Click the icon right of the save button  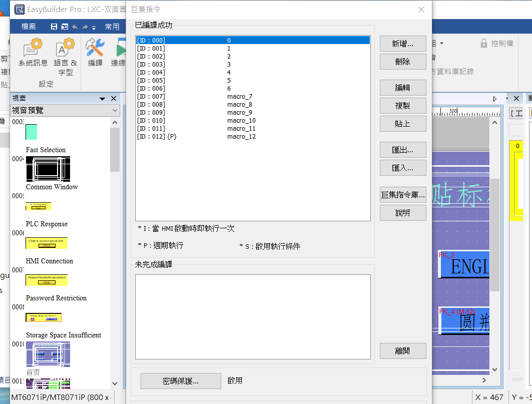click(65, 27)
